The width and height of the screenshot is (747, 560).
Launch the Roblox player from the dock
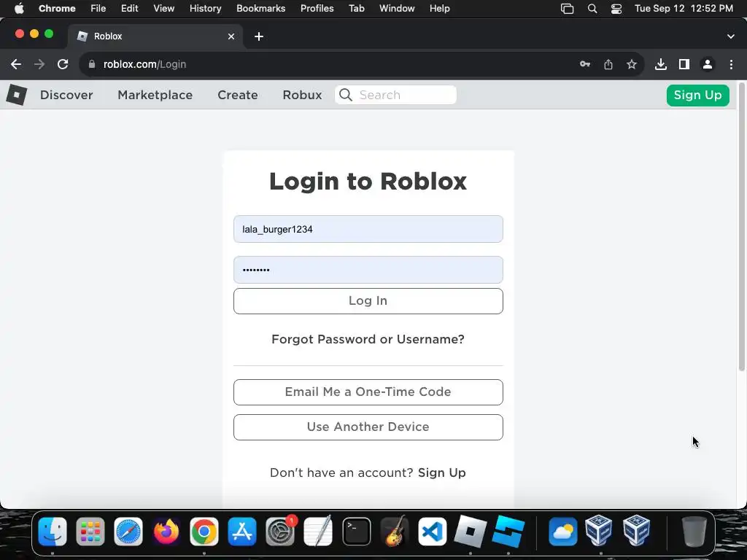[471, 532]
